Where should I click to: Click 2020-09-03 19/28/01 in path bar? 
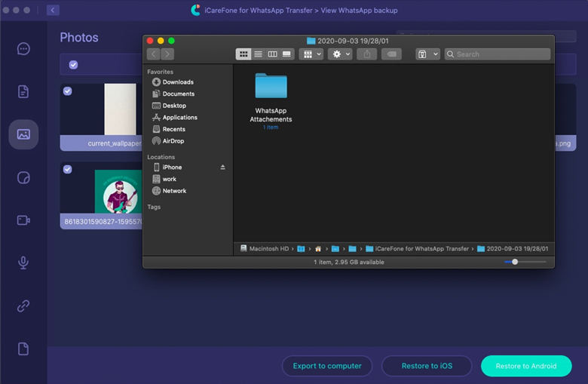point(513,248)
